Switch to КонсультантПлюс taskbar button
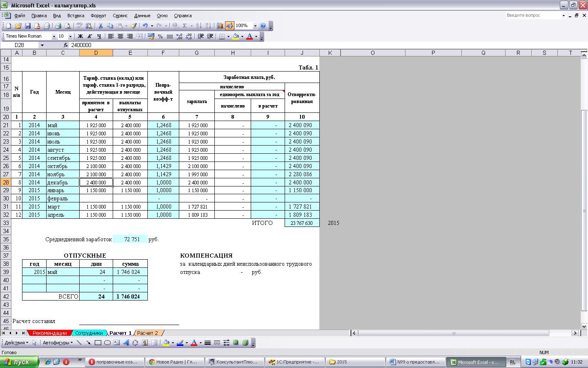The width and height of the screenshot is (588, 368). click(x=234, y=362)
